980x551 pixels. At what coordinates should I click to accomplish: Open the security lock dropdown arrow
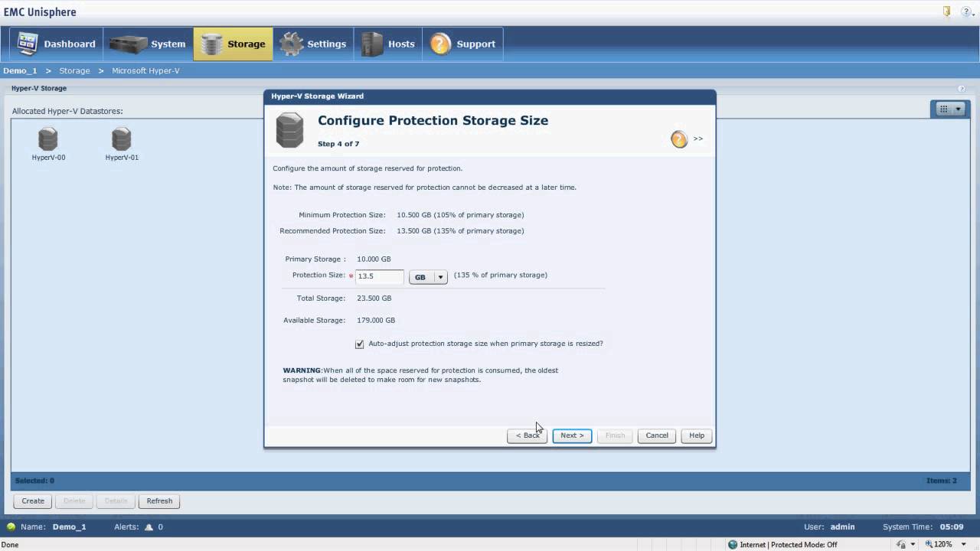click(x=913, y=545)
